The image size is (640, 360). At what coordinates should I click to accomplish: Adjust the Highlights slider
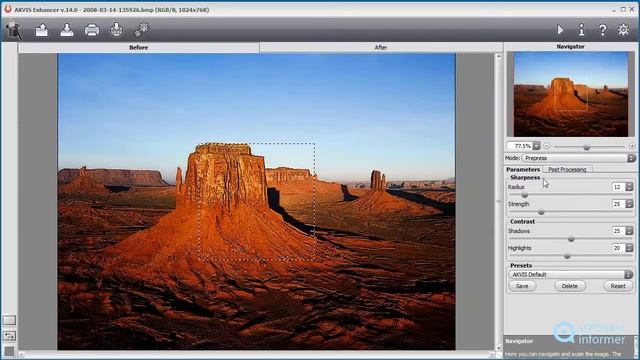[x=567, y=256]
